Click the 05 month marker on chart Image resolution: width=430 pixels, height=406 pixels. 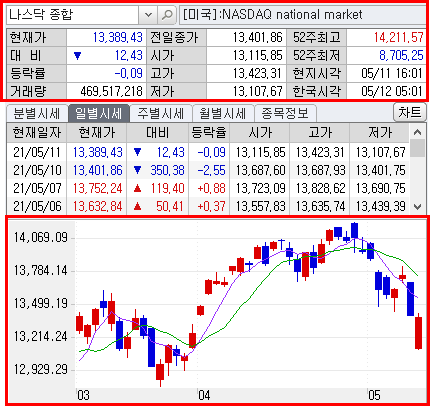pyautogui.click(x=374, y=396)
